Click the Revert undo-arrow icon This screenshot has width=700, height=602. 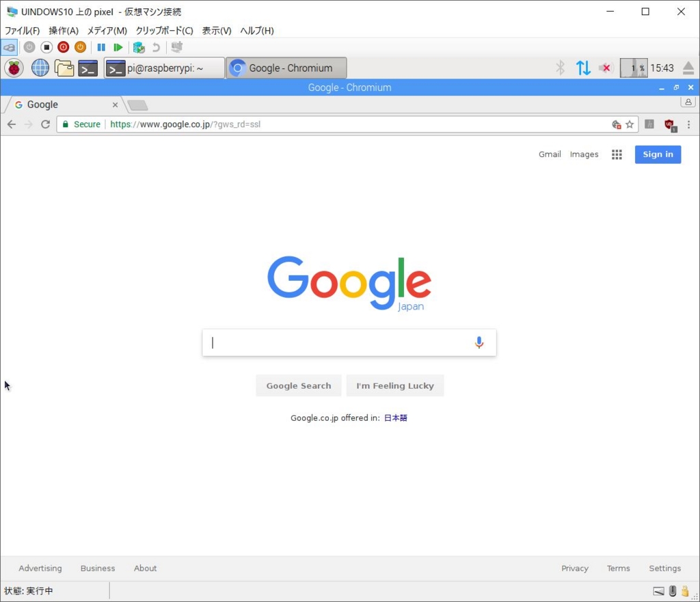(156, 47)
